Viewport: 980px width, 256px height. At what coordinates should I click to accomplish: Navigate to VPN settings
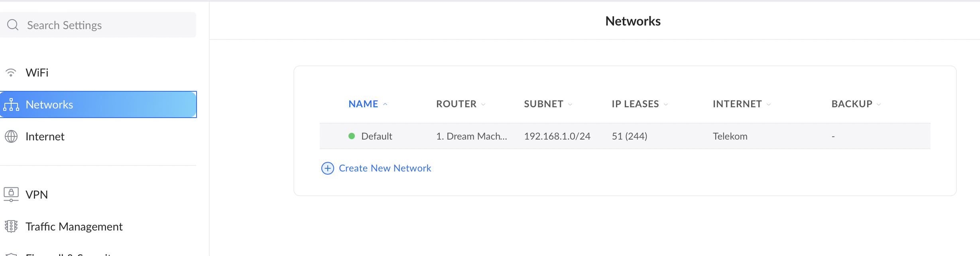36,194
